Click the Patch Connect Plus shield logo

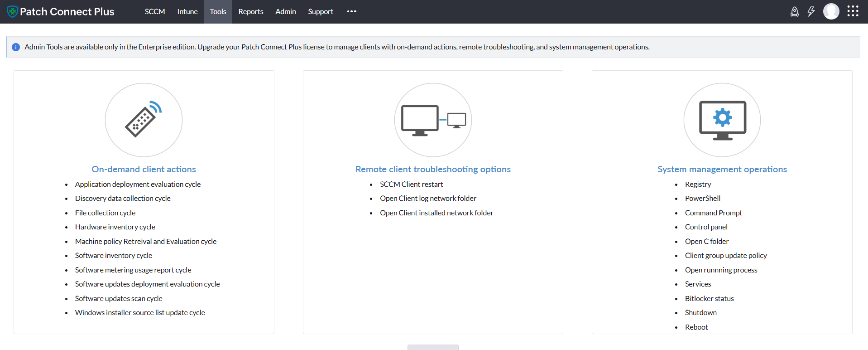[x=12, y=12]
